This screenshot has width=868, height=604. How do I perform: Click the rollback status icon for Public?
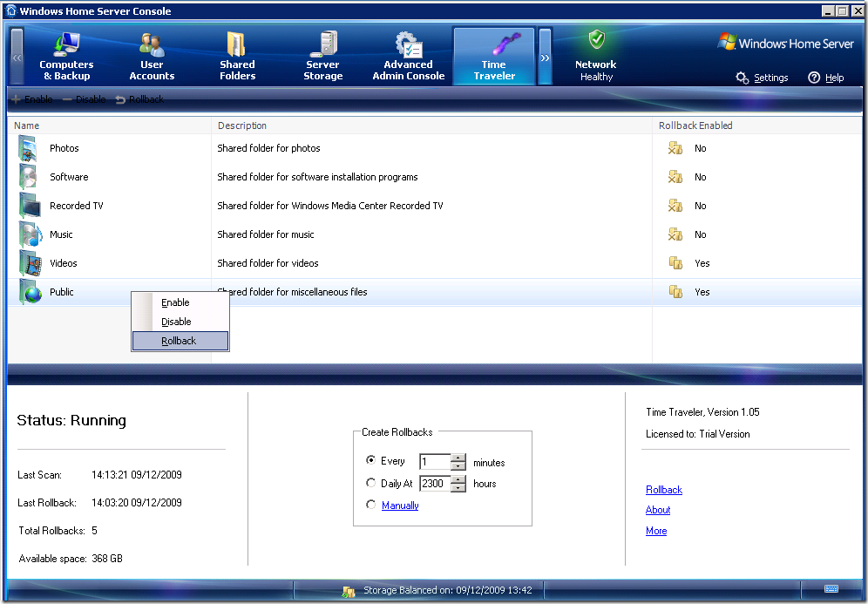675,292
